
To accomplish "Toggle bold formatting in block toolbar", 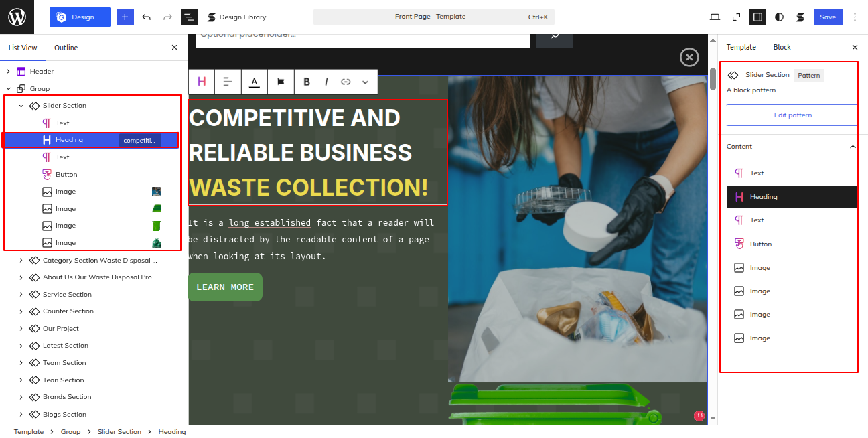I will [307, 82].
